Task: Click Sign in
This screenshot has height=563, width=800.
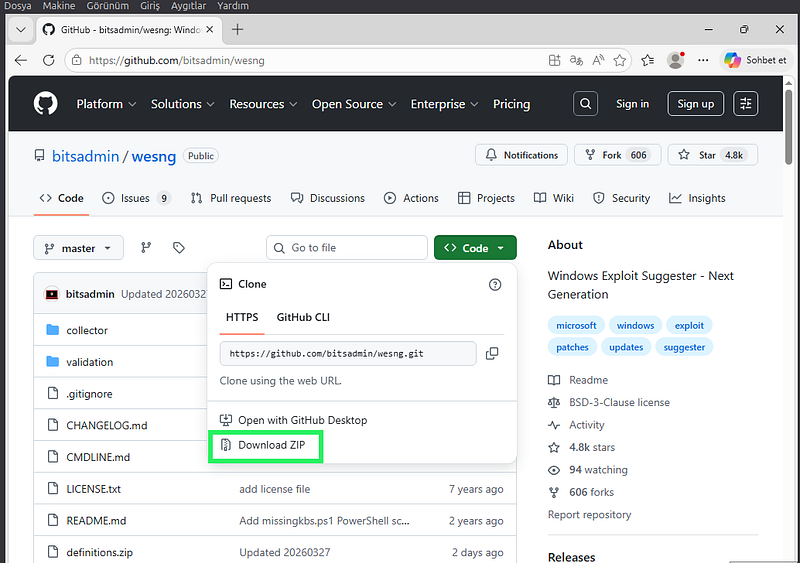Action: click(632, 104)
